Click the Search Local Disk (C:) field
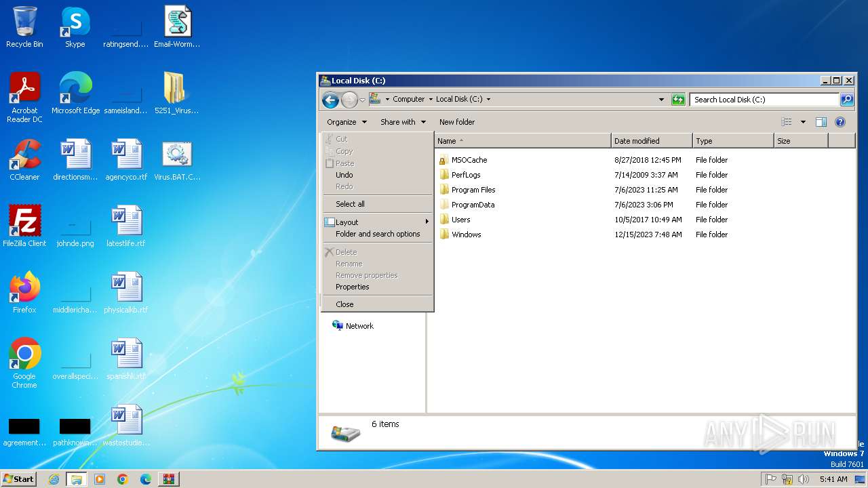 764,100
